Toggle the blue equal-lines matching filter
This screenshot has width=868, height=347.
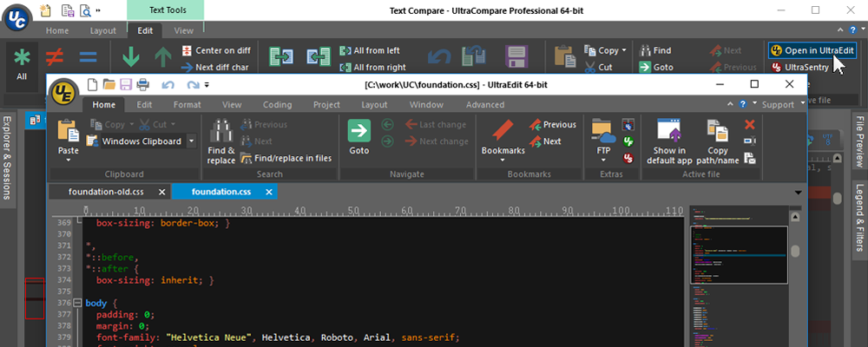pyautogui.click(x=88, y=56)
